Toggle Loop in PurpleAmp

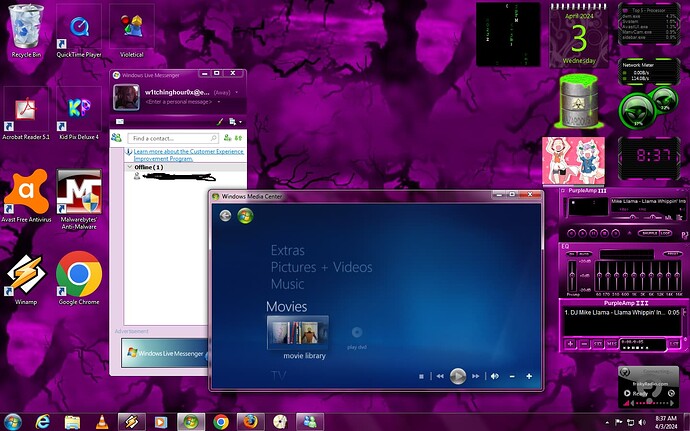pos(666,233)
